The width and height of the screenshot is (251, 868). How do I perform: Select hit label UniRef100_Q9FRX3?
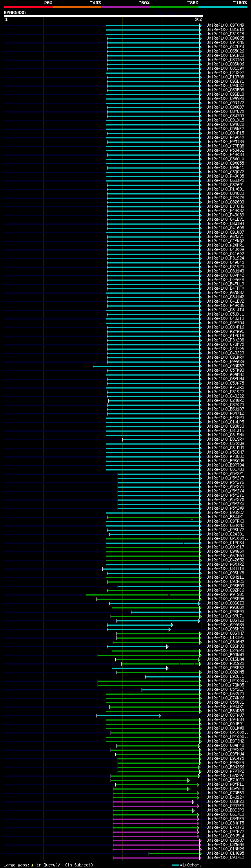pyautogui.click(x=225, y=521)
